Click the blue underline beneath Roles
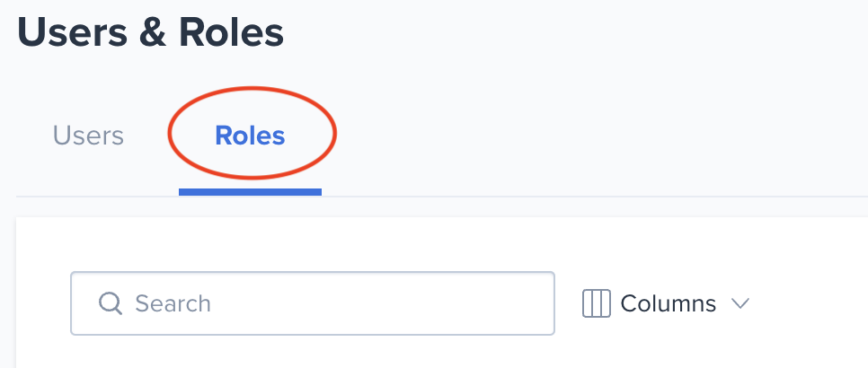This screenshot has width=868, height=368. (x=250, y=192)
